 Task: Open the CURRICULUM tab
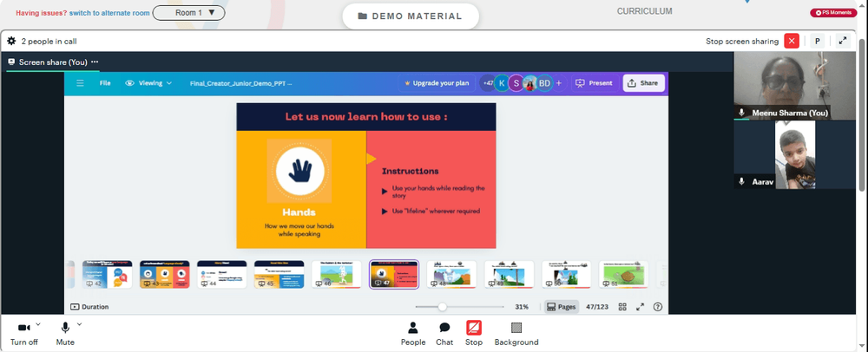tap(644, 11)
